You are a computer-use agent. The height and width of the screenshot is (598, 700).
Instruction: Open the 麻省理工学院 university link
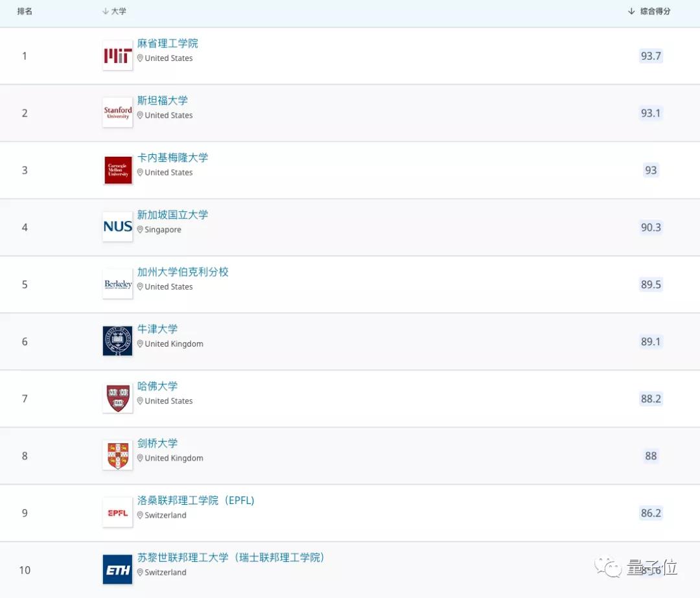[167, 43]
